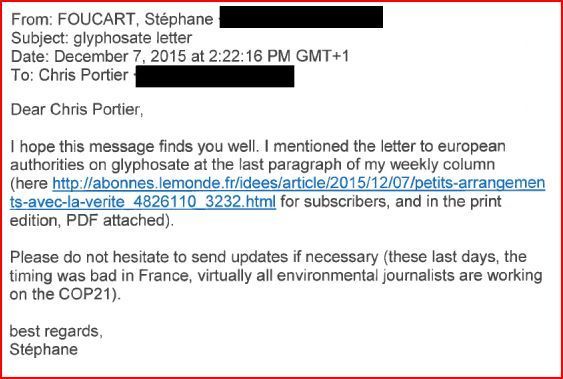Click the greeting Dear Chris Portier
This screenshot has width=563, height=379.
point(77,109)
